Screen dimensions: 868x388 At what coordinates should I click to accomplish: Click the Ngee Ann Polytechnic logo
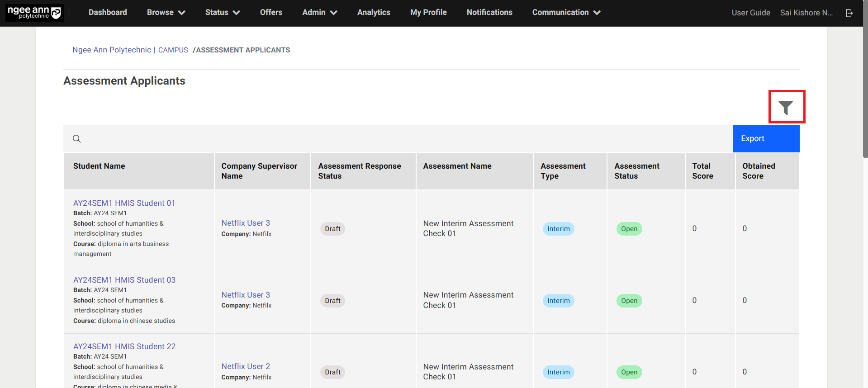(35, 13)
